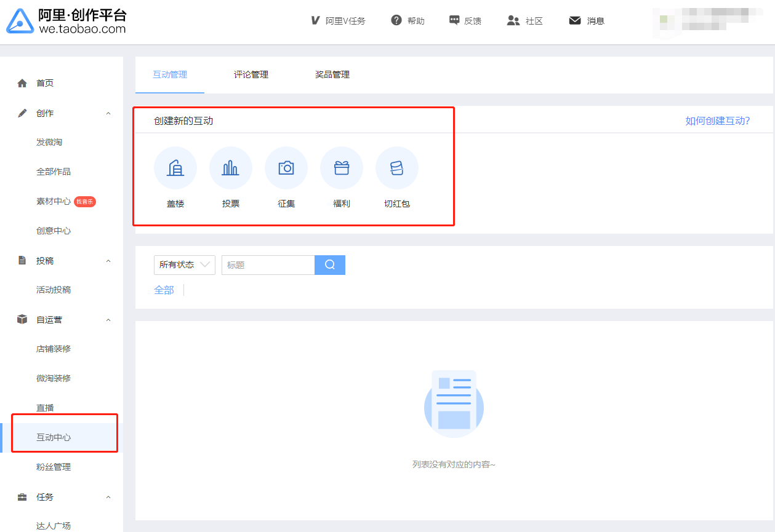Click the 阿里V任务 link text
Viewport: 775px width, 532px height.
345,21
